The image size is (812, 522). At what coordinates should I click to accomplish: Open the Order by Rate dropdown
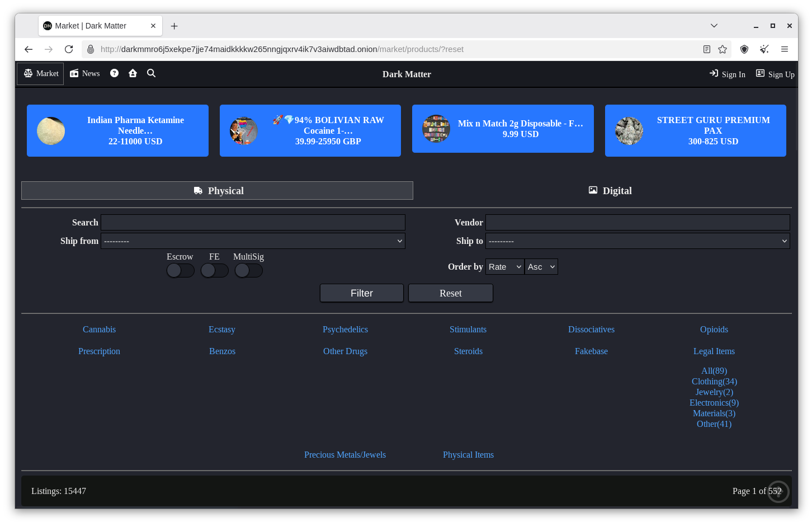click(x=504, y=267)
